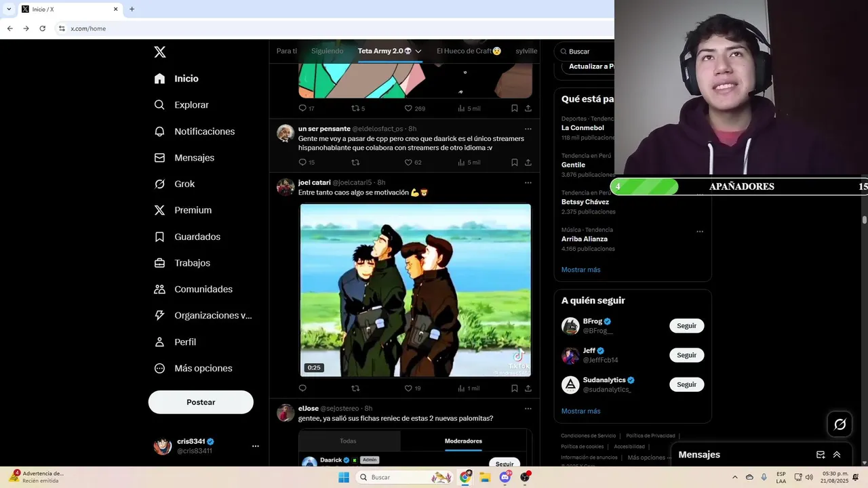
Task: Bookmark the post with 269 likes
Action: (515, 108)
